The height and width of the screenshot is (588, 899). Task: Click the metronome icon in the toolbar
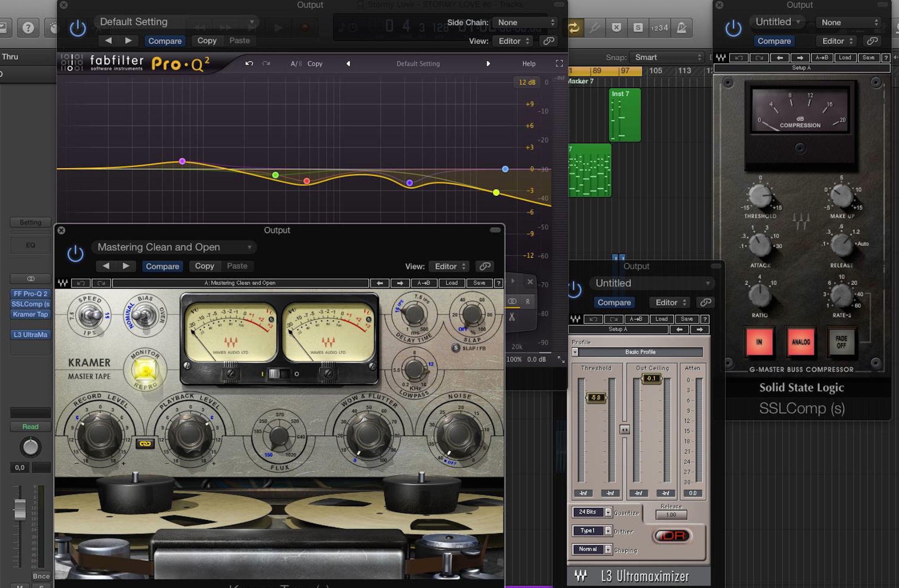[681, 28]
